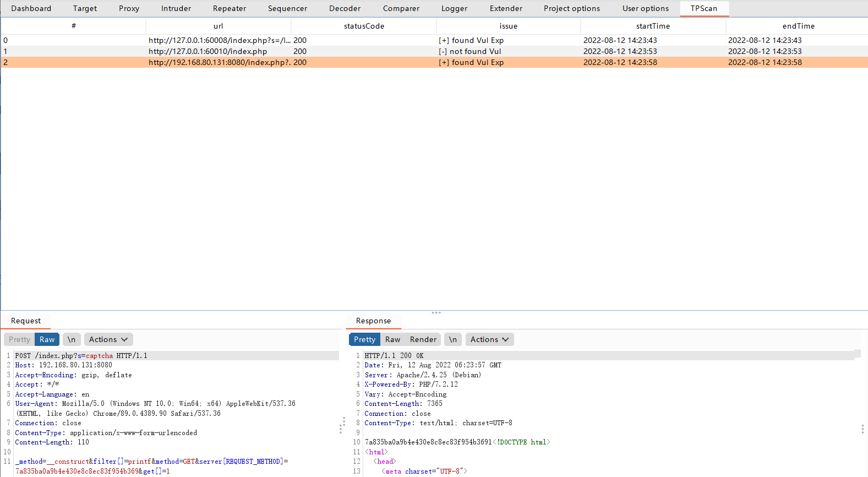Select row 0 with 127.0.0.1:60008 url
868x477 pixels.
434,40
